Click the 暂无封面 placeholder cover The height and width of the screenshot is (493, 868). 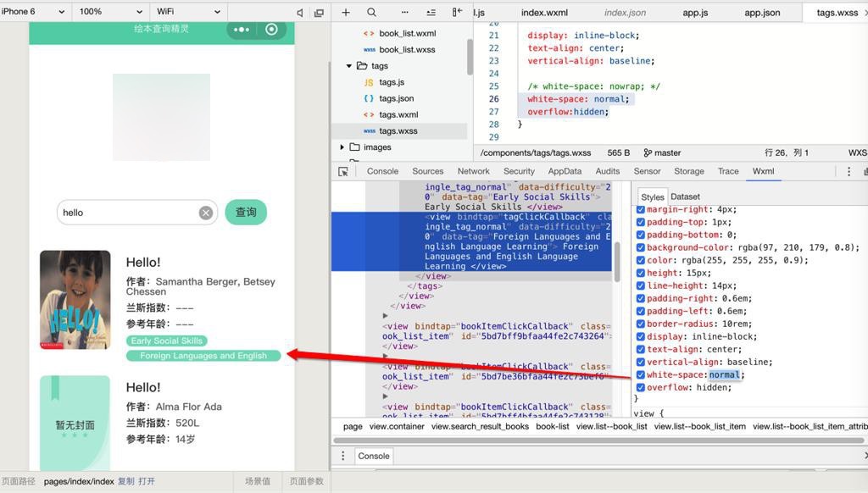pos(75,423)
